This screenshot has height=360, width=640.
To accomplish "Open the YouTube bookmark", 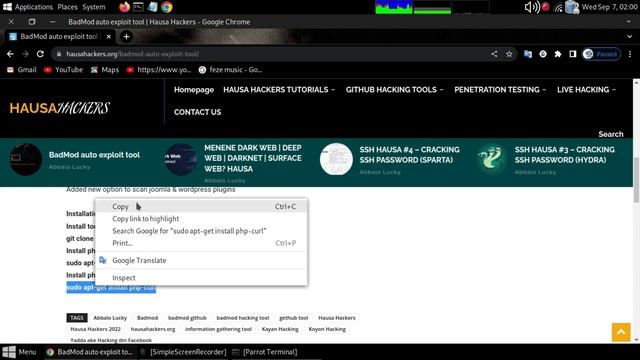I will pos(63,70).
